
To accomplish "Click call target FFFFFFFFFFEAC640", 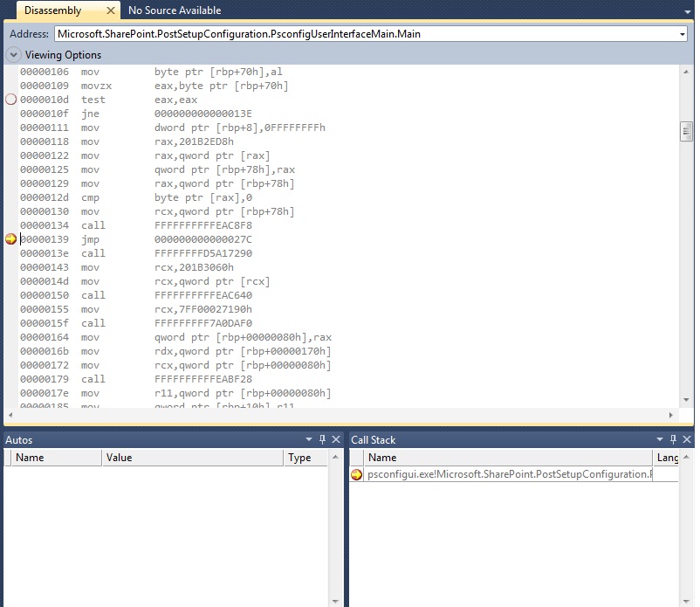I will tap(203, 295).
